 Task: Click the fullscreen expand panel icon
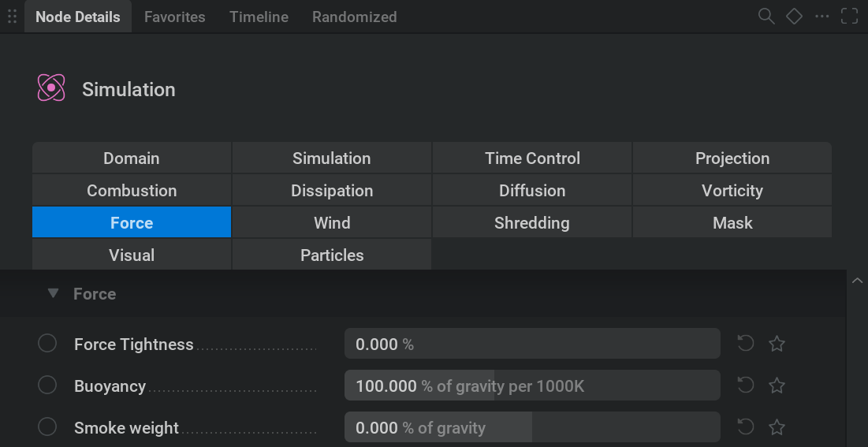pyautogui.click(x=849, y=17)
